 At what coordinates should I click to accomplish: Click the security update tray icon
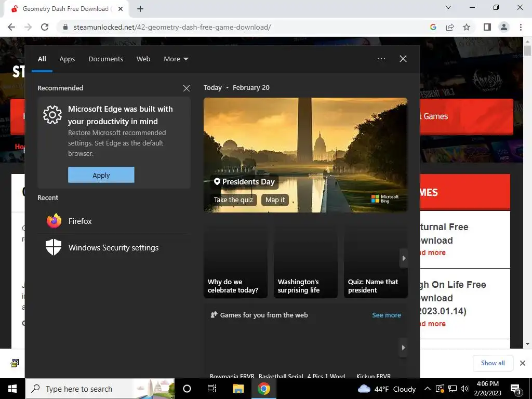(440, 389)
